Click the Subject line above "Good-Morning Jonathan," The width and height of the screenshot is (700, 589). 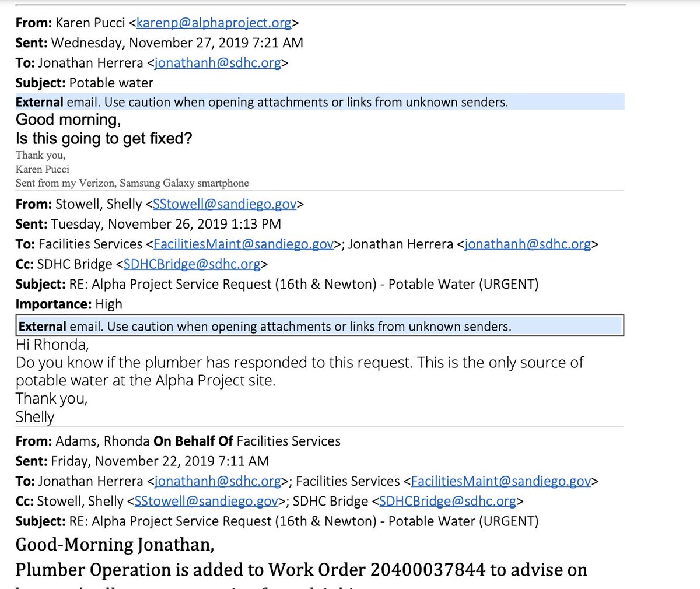(x=277, y=521)
